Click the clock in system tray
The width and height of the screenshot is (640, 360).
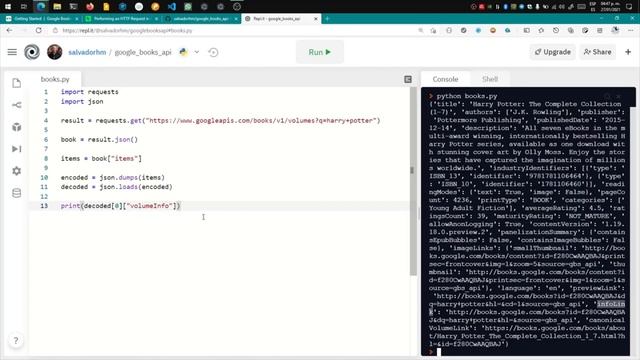click(x=611, y=7)
